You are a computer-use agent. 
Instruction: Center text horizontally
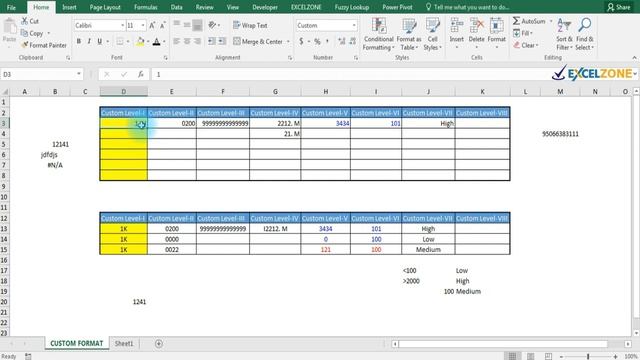(x=187, y=41)
